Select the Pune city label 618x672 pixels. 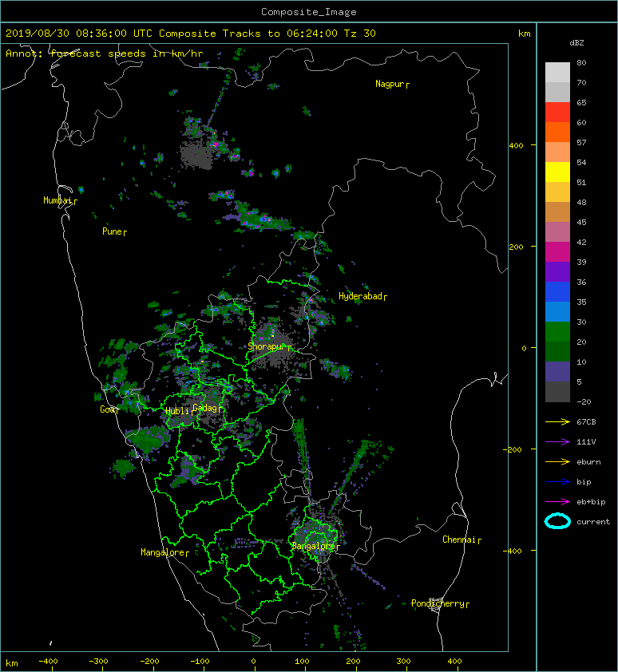tap(113, 231)
